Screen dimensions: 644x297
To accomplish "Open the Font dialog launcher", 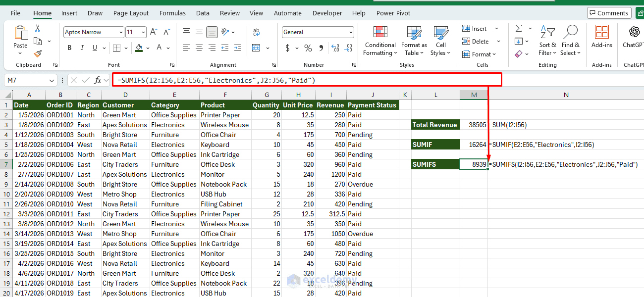I will [x=172, y=65].
